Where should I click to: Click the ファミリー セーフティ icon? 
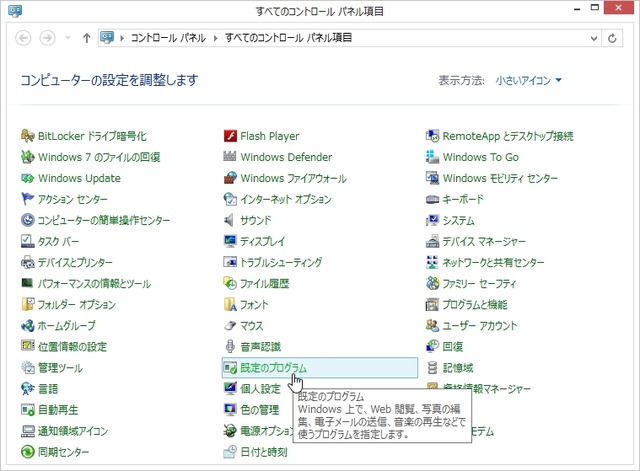432,283
